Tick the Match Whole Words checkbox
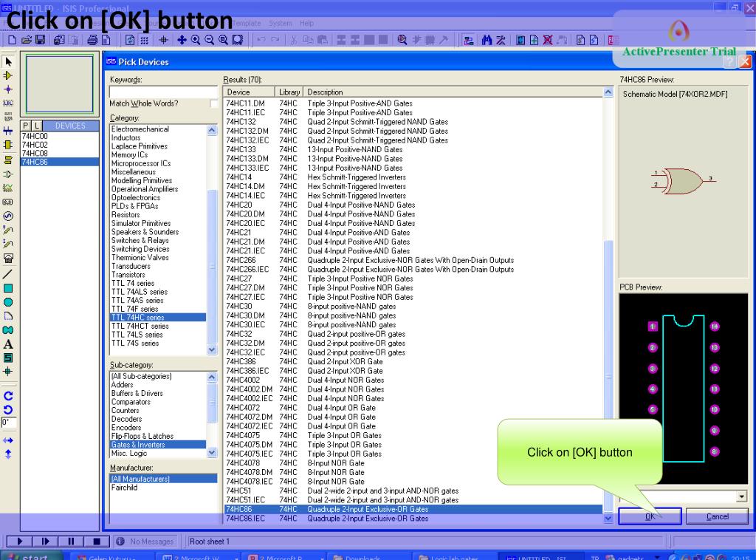Screen dimensions: 756x560 [213, 103]
